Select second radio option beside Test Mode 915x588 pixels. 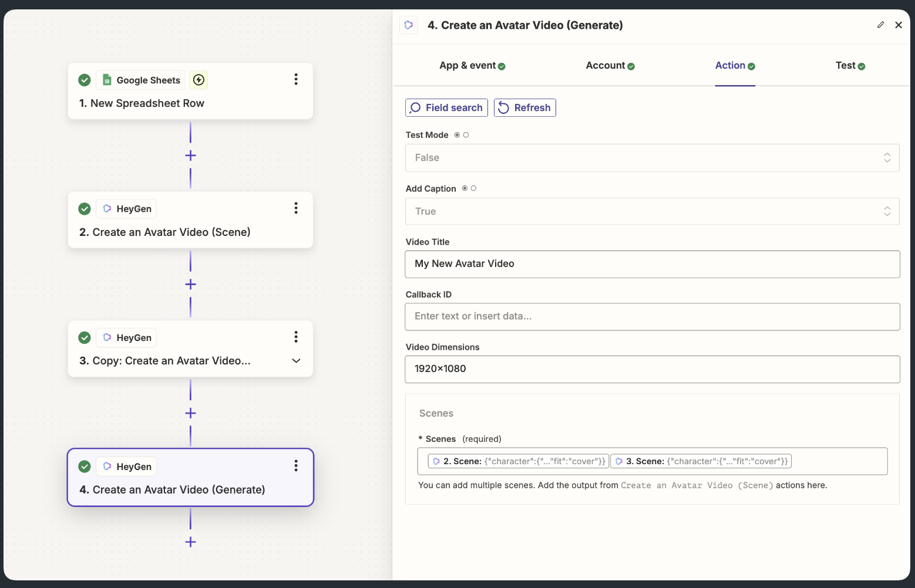pos(466,135)
